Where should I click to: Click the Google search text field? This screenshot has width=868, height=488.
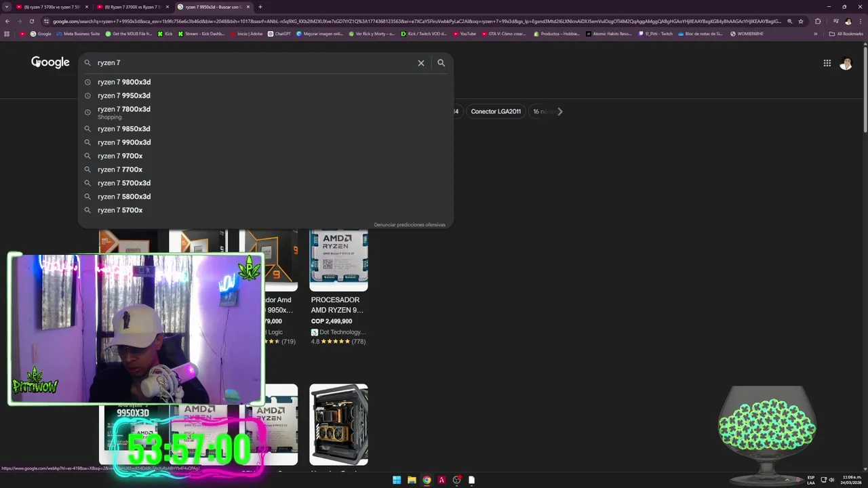pyautogui.click(x=254, y=63)
